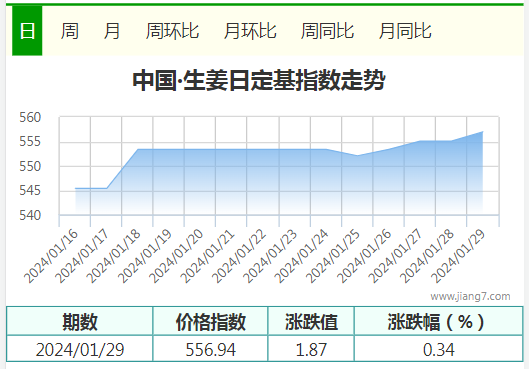
Task: Click the 560 y-axis label
Action: click(30, 117)
